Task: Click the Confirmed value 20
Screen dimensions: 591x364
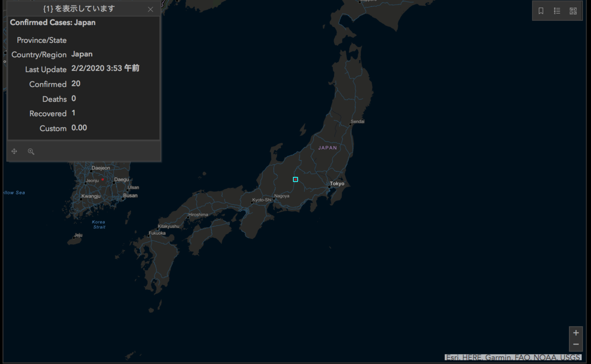Action: (76, 84)
